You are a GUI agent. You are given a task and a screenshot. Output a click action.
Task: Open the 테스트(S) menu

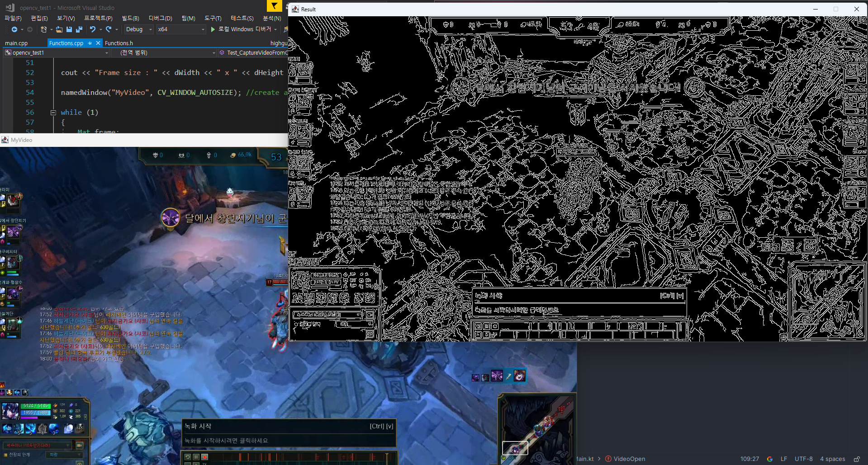point(242,18)
